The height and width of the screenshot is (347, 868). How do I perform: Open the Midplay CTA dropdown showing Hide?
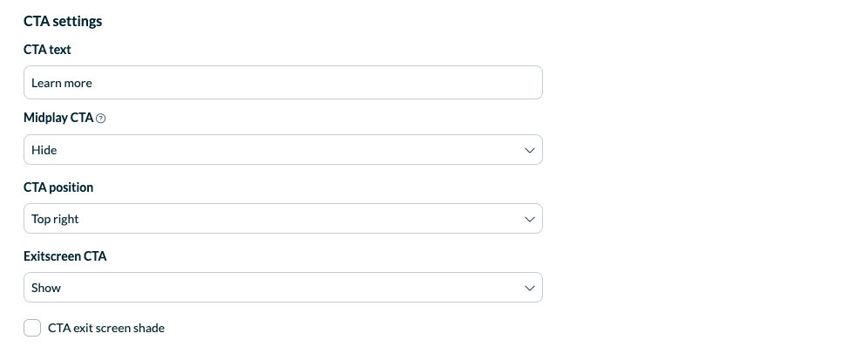[283, 149]
